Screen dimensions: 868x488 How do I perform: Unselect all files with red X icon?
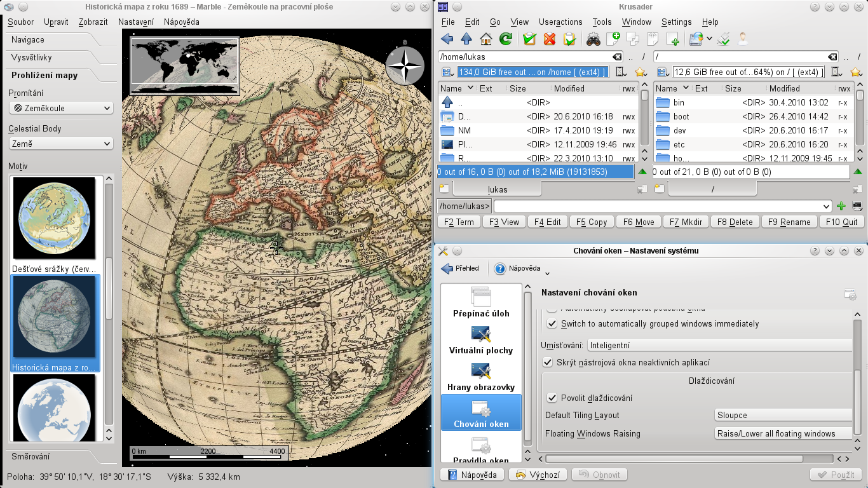(x=550, y=39)
